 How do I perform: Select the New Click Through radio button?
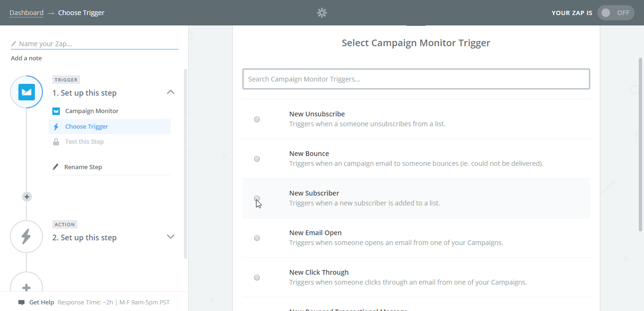(257, 278)
